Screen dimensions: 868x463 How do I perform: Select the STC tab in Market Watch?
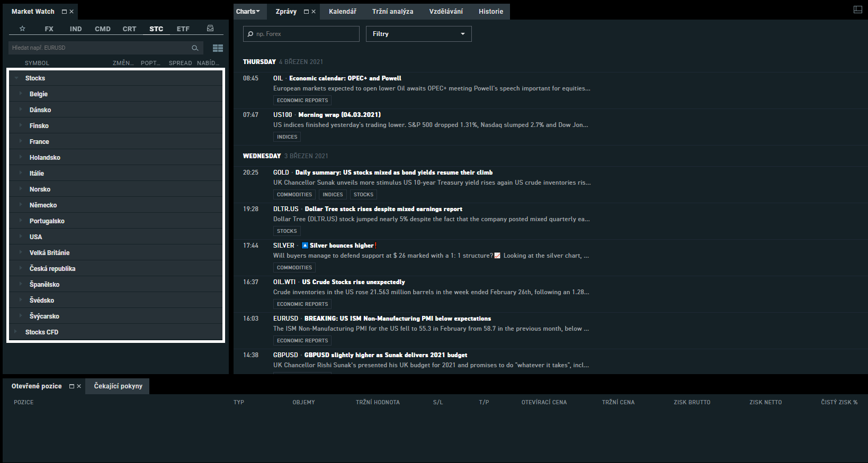(156, 29)
